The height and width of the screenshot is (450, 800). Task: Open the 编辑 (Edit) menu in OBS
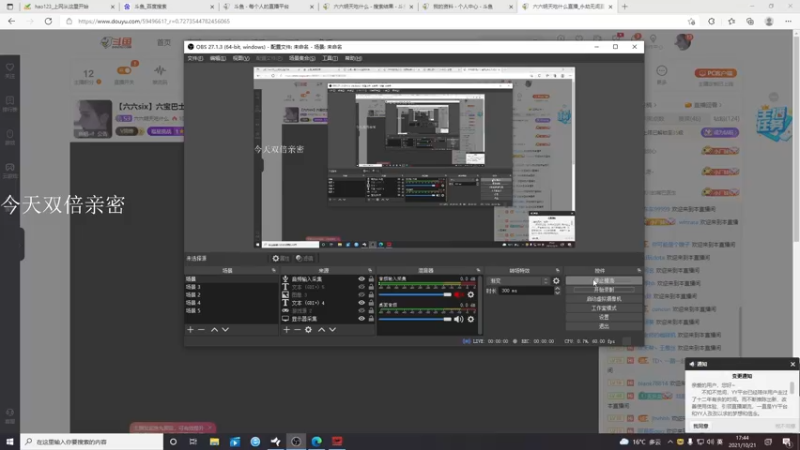coord(217,58)
